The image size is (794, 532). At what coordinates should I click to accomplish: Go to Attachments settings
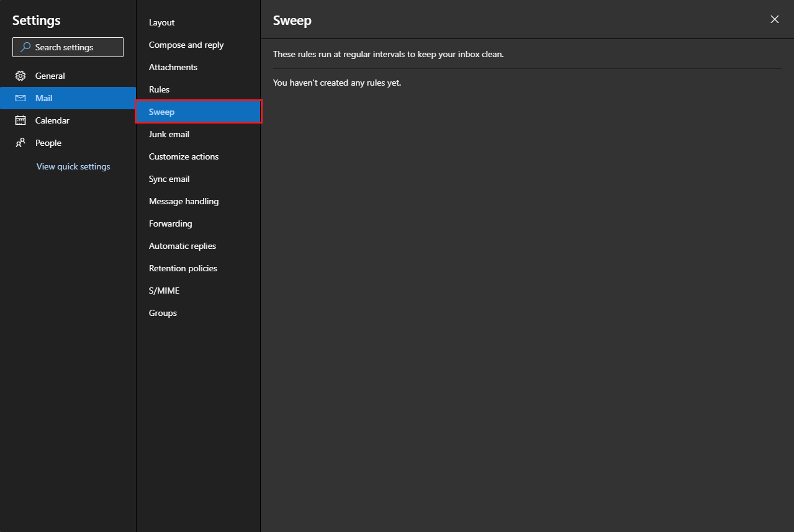point(199,67)
